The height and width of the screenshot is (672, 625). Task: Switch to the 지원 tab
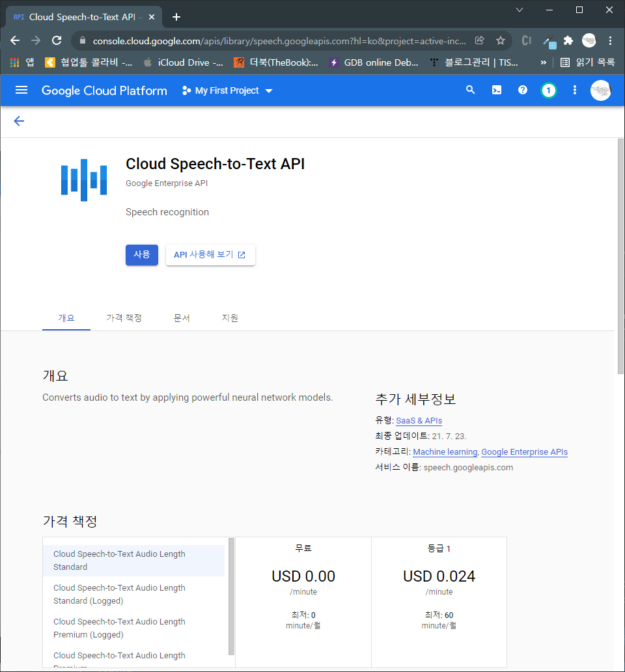(x=230, y=318)
